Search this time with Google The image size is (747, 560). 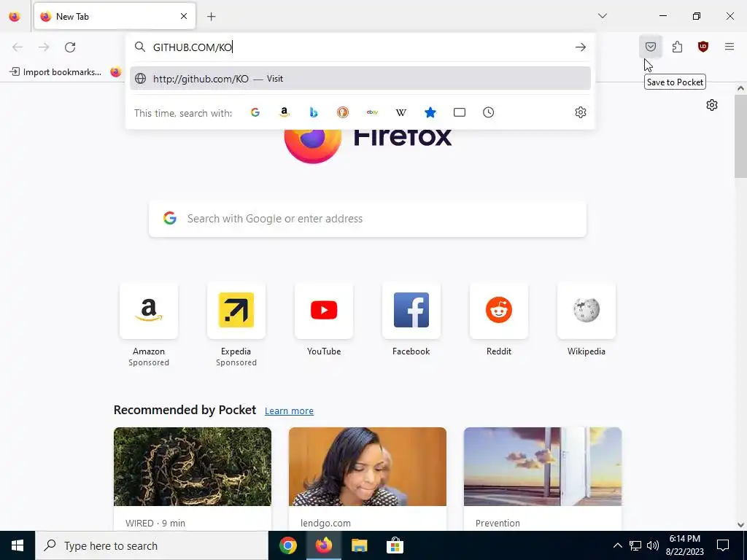[255, 112]
